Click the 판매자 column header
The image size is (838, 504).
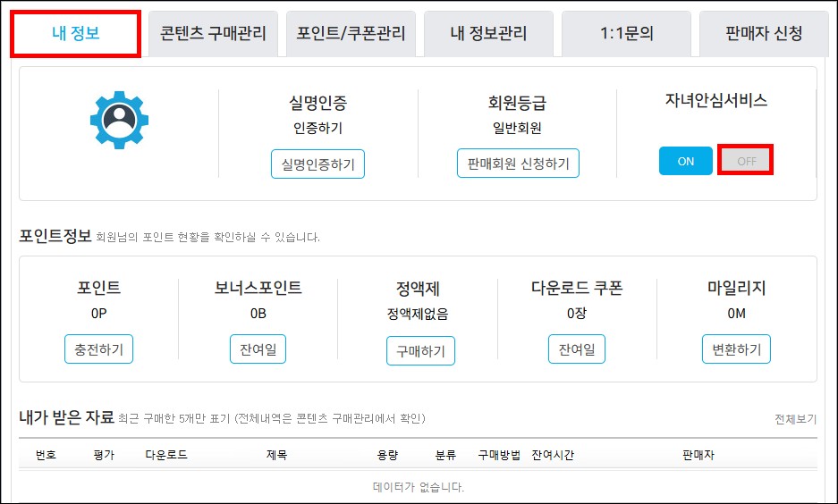(698, 455)
